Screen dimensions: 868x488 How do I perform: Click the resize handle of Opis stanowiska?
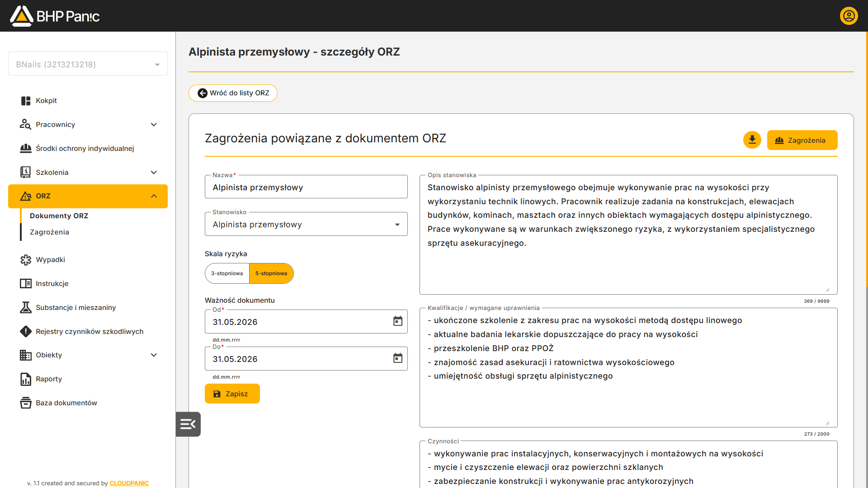827,290
